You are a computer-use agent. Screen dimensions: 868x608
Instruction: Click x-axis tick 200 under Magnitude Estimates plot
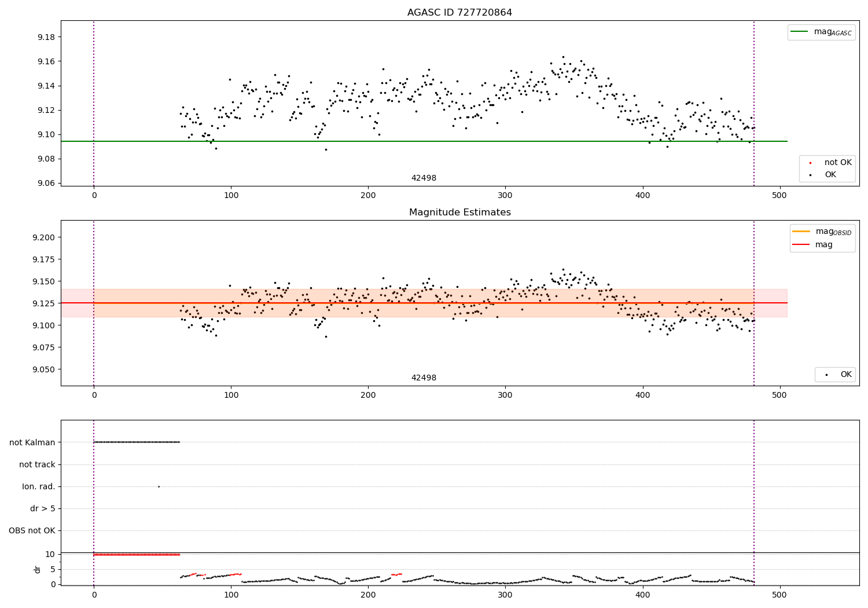tap(368, 395)
